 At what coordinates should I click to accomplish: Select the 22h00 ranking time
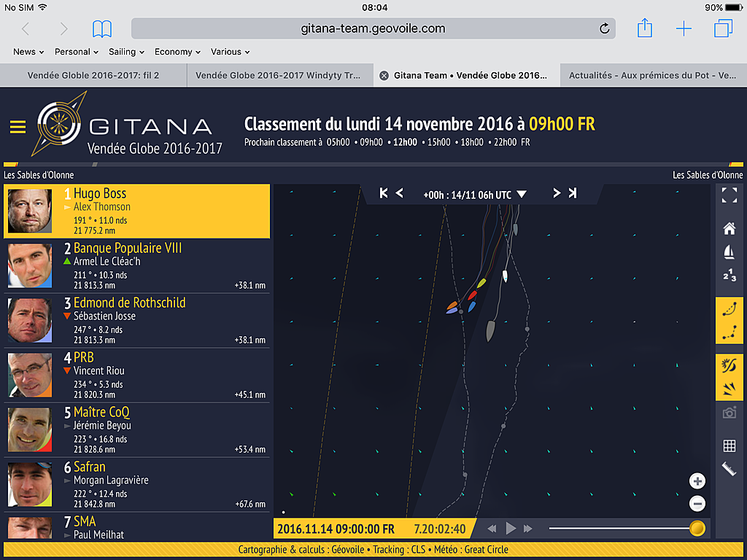point(505,142)
